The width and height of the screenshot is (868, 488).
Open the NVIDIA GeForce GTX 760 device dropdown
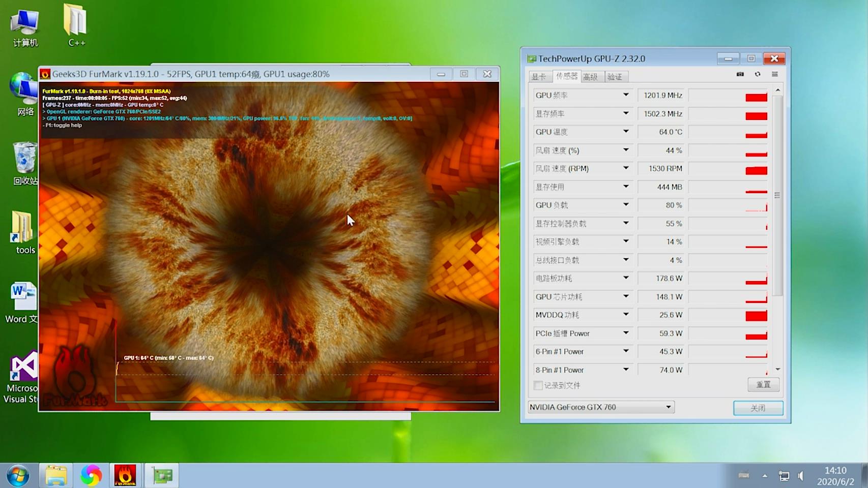pos(668,407)
